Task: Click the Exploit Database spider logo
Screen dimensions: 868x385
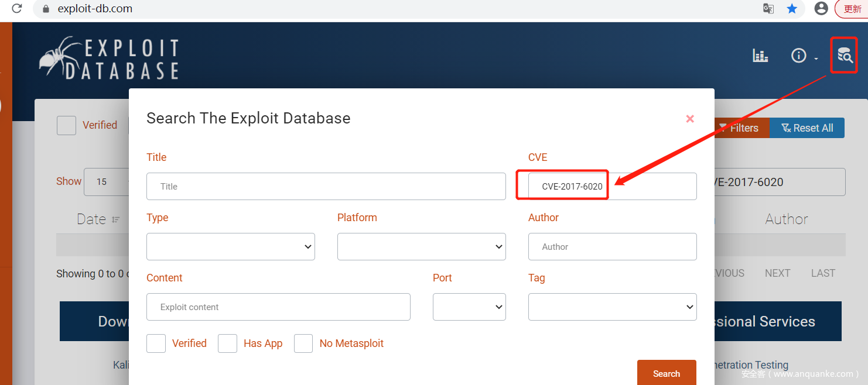Action: (109, 59)
